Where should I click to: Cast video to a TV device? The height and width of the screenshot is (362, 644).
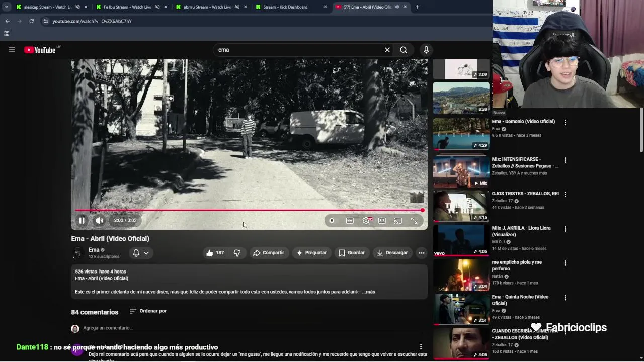(x=398, y=221)
